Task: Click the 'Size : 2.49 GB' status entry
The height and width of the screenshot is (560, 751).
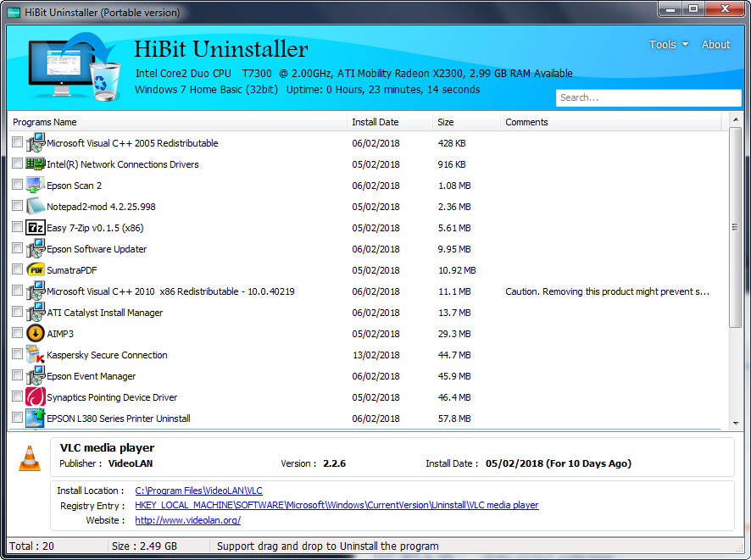Action: pyautogui.click(x=144, y=546)
